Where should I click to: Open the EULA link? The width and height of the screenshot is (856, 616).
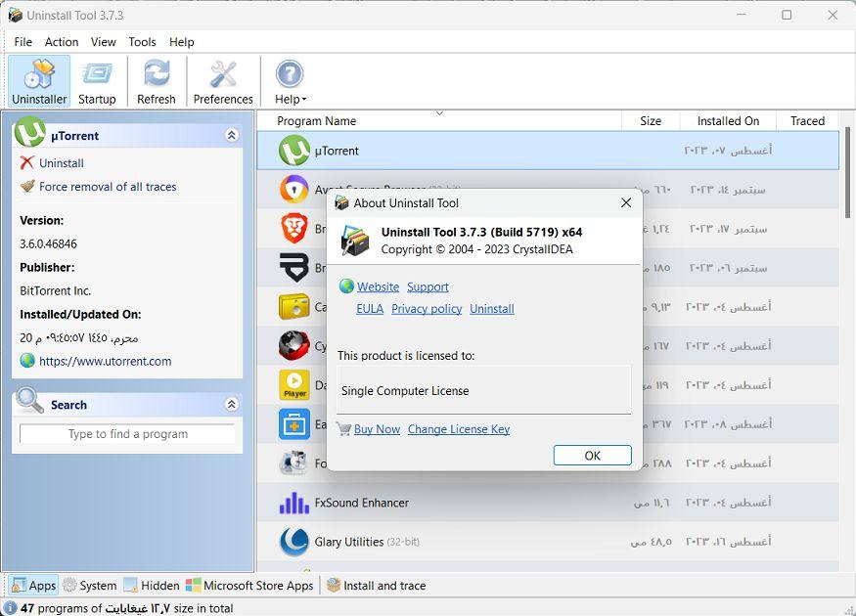click(x=370, y=308)
